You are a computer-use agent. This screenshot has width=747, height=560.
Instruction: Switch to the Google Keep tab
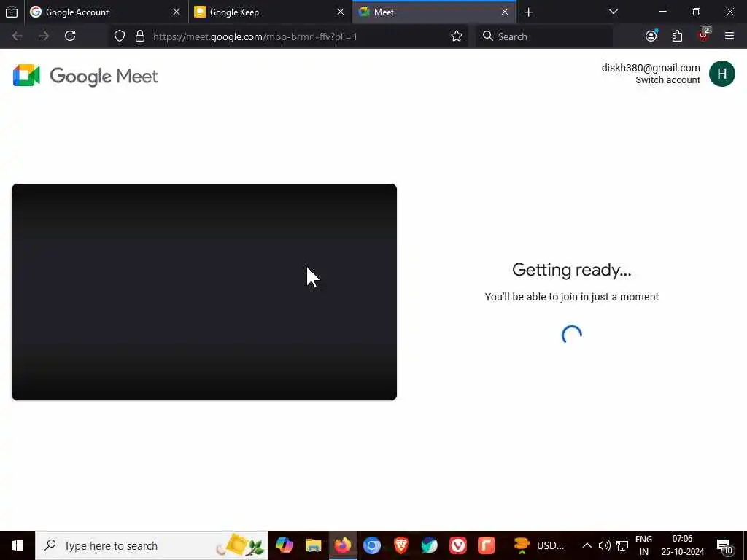tap(270, 12)
